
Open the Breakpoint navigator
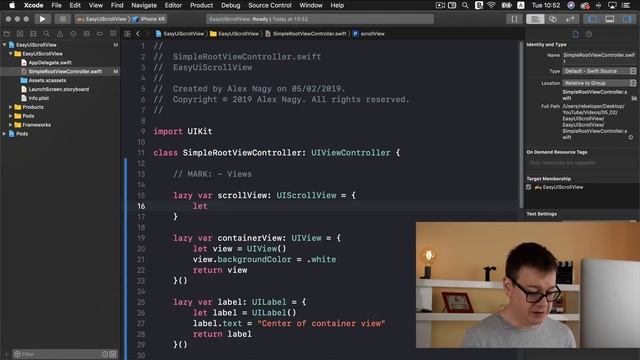coord(100,34)
